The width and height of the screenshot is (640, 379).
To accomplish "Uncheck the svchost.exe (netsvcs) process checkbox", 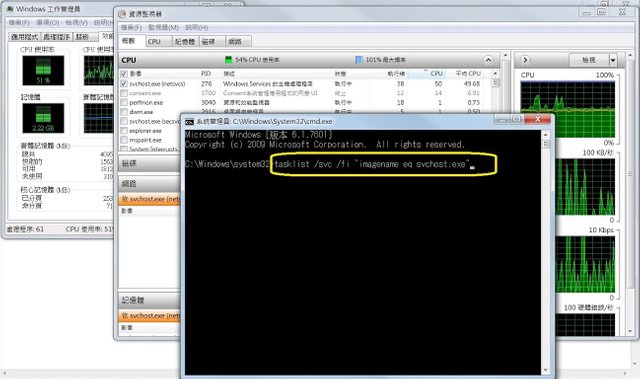I will click(x=124, y=84).
